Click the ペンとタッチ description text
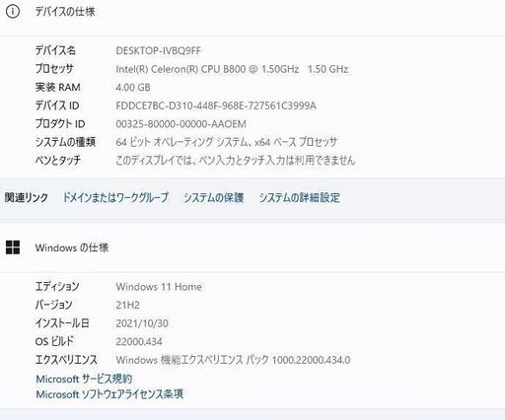The height and width of the screenshot is (420, 505). pos(236,161)
